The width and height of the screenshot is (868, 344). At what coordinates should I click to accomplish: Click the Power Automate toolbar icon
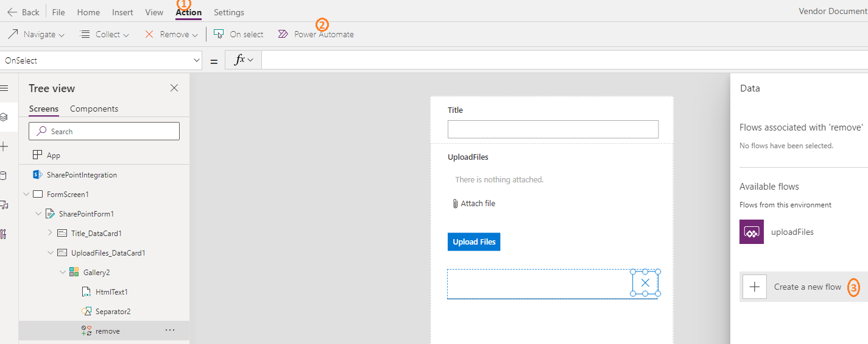tap(283, 34)
